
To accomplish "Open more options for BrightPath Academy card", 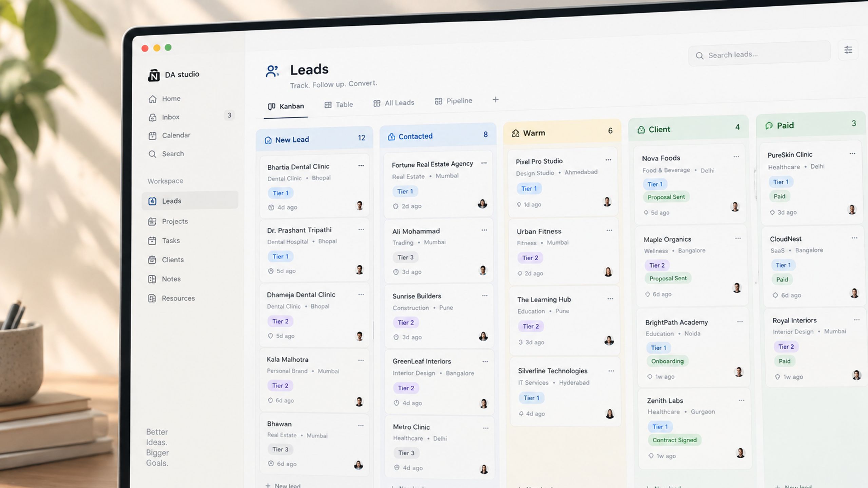I will (740, 322).
